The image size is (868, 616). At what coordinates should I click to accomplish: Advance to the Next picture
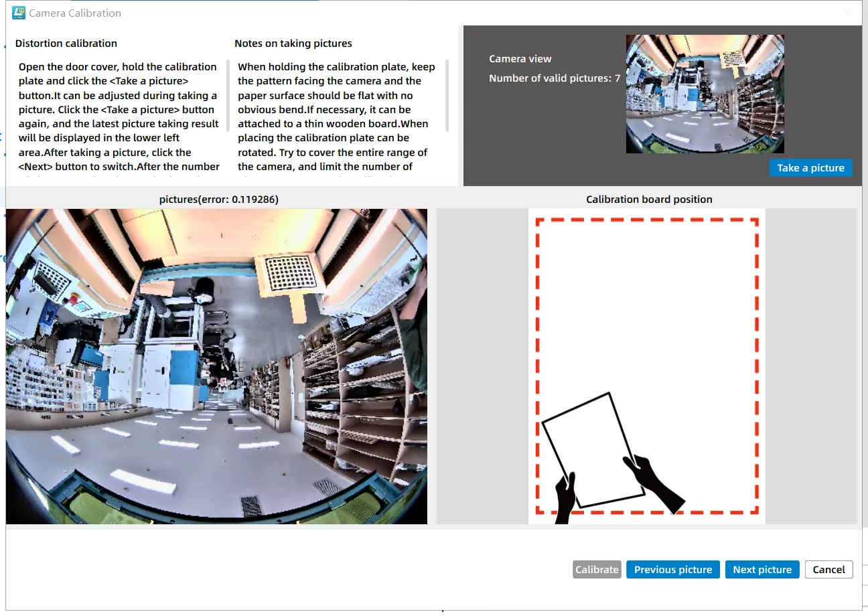[762, 570]
